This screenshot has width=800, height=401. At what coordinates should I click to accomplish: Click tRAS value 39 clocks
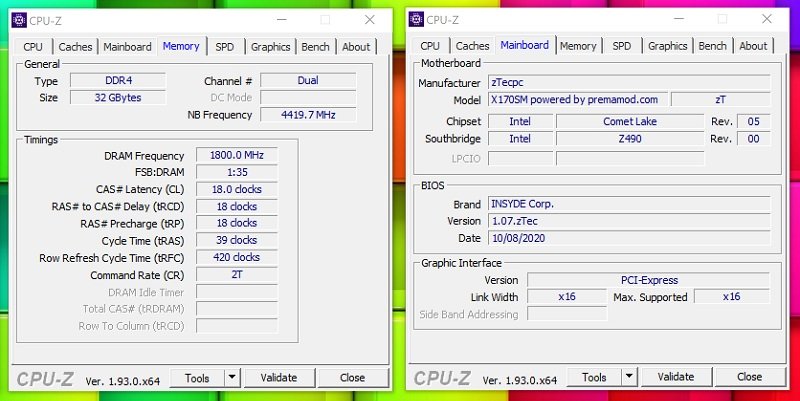pyautogui.click(x=237, y=240)
